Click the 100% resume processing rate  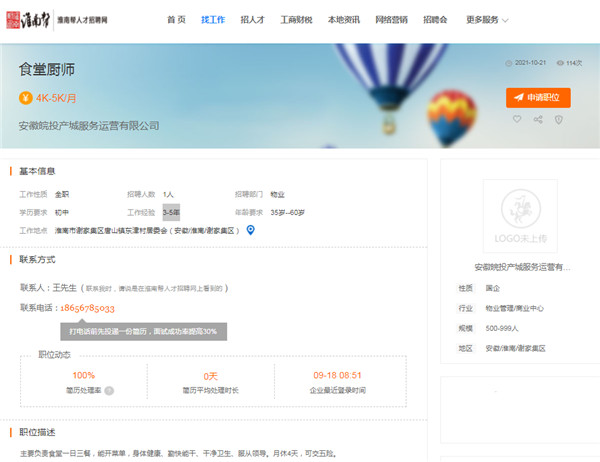83,375
